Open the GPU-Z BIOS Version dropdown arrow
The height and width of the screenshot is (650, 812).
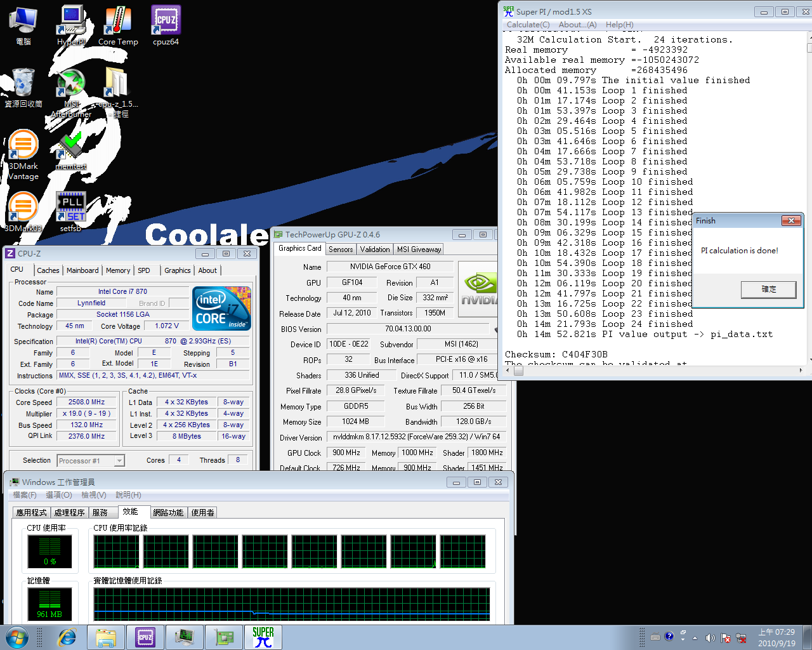[494, 329]
